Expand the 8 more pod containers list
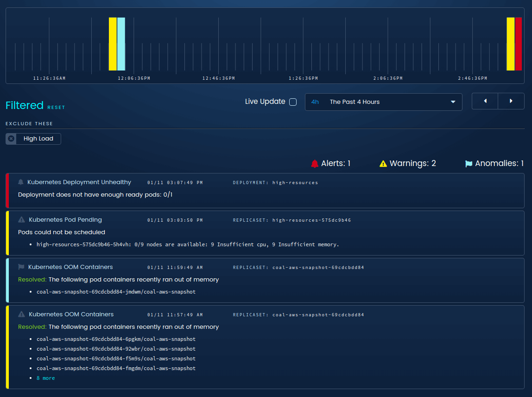Viewport: 532px width, 397px height. 45,378
